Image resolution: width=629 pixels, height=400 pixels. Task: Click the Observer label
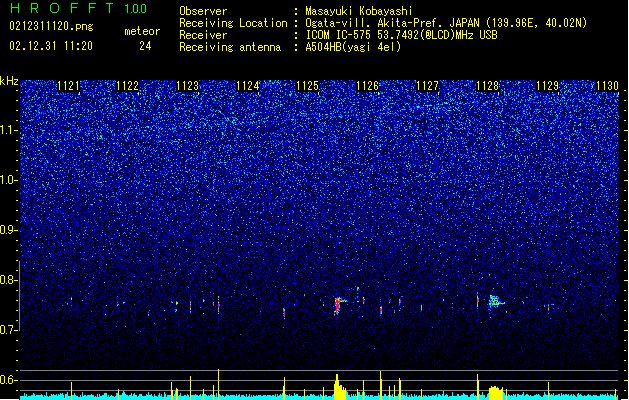click(x=203, y=11)
